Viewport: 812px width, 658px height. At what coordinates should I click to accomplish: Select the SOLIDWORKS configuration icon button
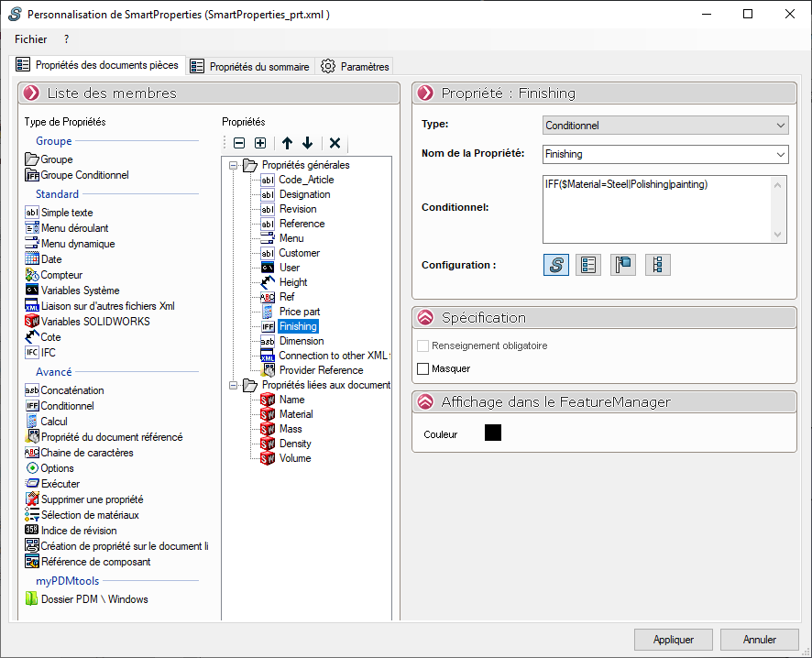click(556, 265)
